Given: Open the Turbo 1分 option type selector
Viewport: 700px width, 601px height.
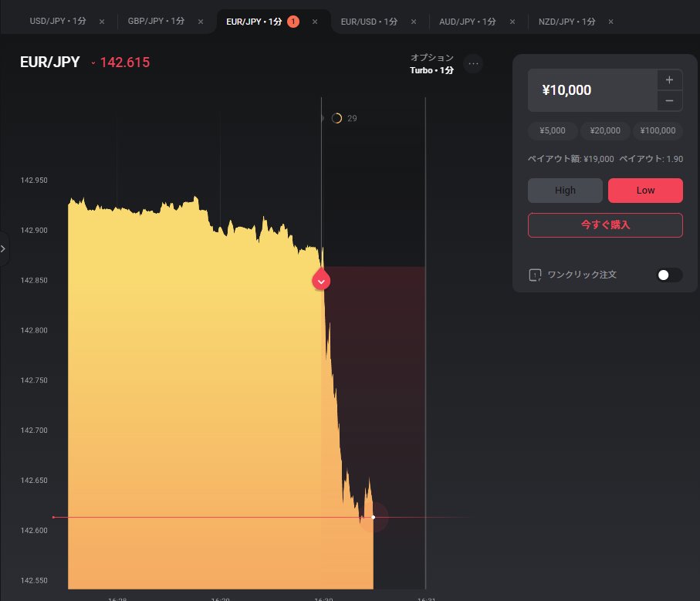Looking at the screenshot, I should (431, 64).
